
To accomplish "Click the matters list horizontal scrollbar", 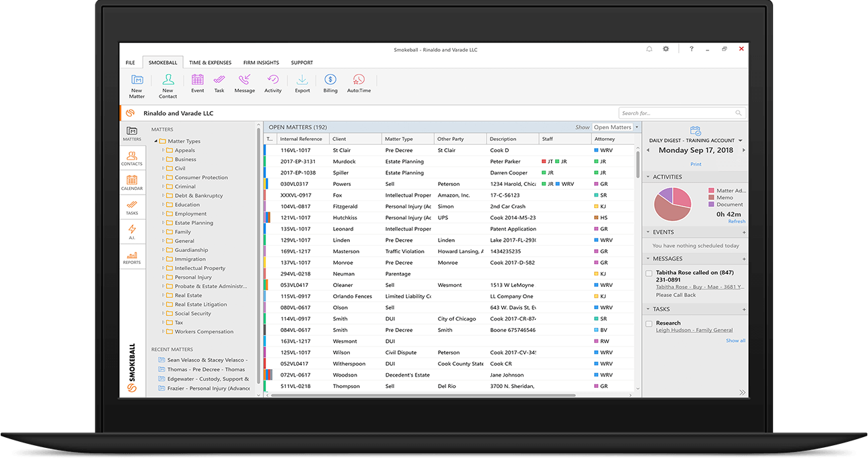I will [423, 395].
